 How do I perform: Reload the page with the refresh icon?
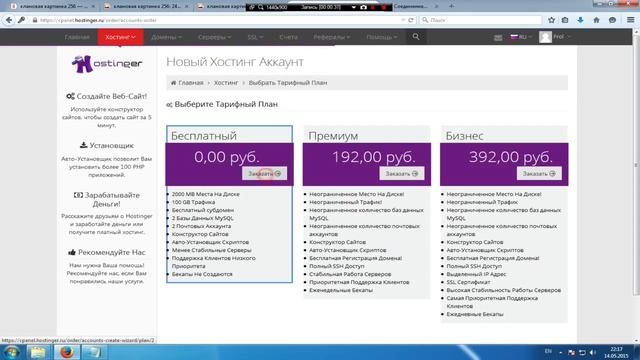click(411, 20)
